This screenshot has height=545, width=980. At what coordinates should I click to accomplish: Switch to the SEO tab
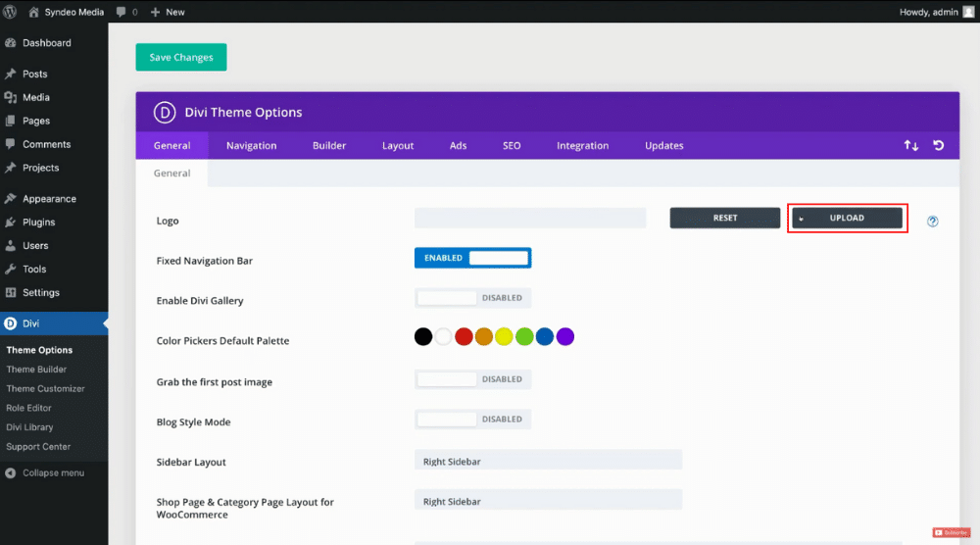pos(512,146)
